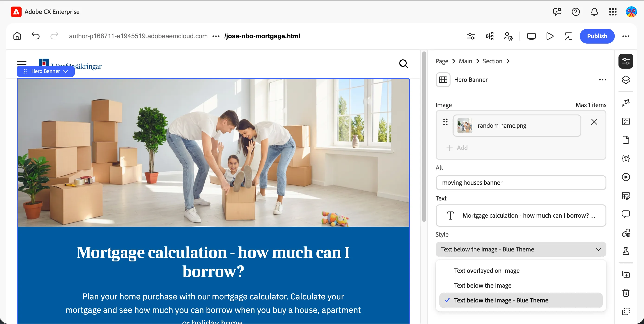
Task: Go to the home icon
Action: (17, 36)
